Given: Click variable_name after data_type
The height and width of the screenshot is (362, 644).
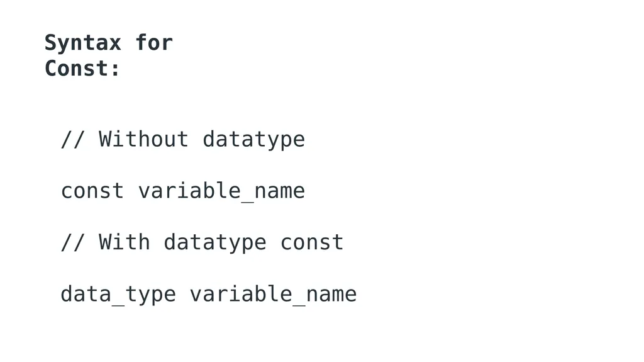Looking at the screenshot, I should click(x=273, y=295).
